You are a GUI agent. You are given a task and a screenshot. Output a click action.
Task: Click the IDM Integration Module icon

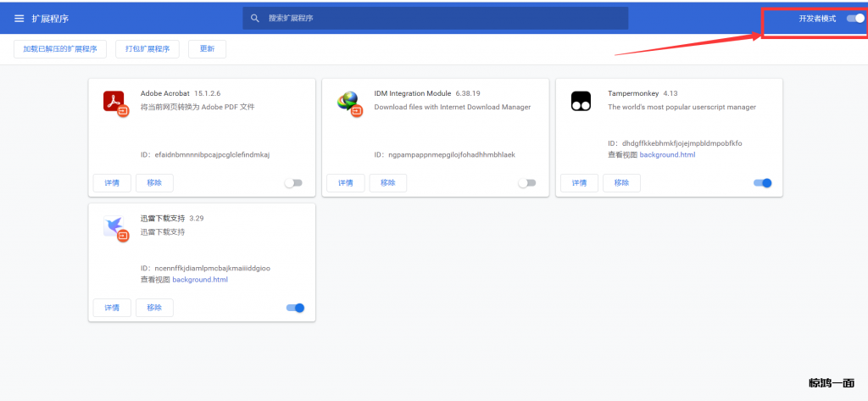348,102
